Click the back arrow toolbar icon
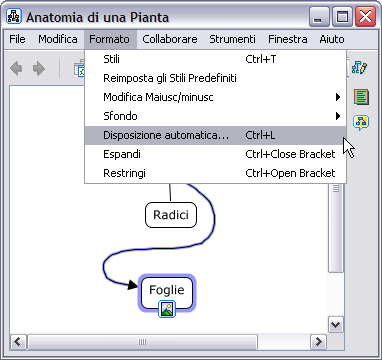382x360 pixels. click(16, 69)
